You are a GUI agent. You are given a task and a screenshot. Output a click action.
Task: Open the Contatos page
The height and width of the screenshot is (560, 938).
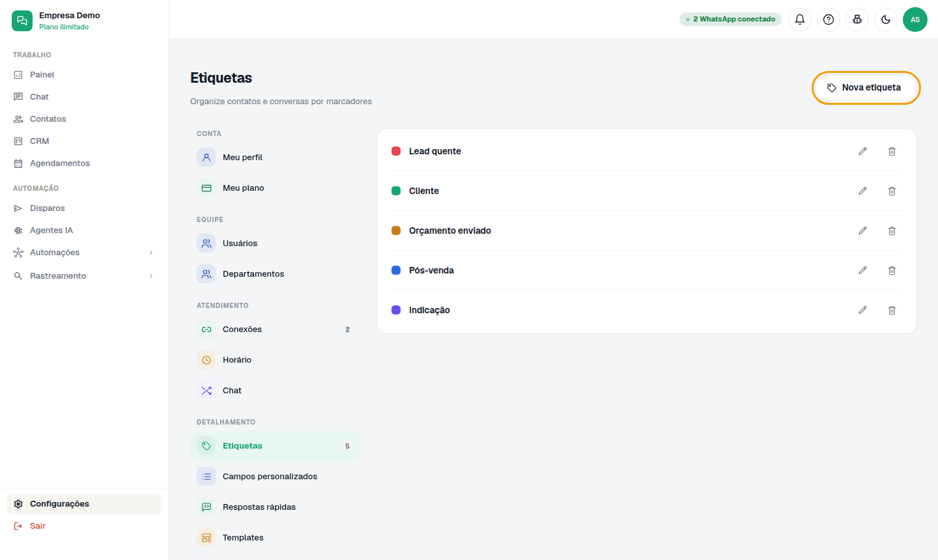tap(84, 119)
